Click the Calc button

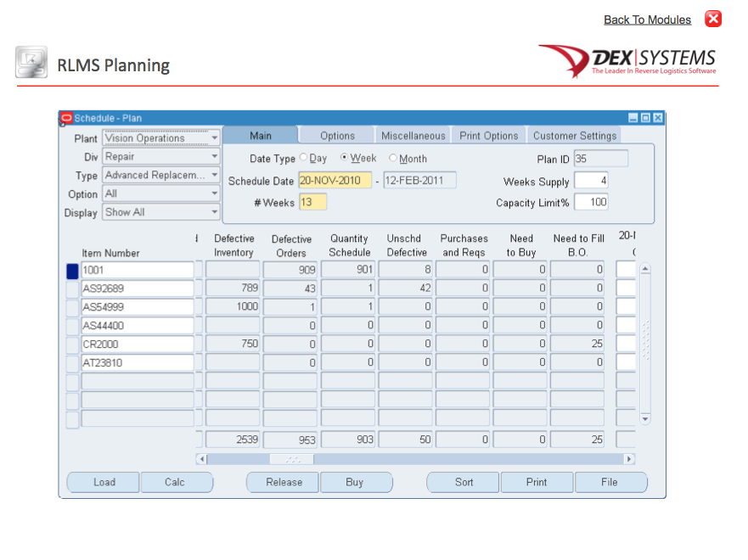click(x=177, y=482)
